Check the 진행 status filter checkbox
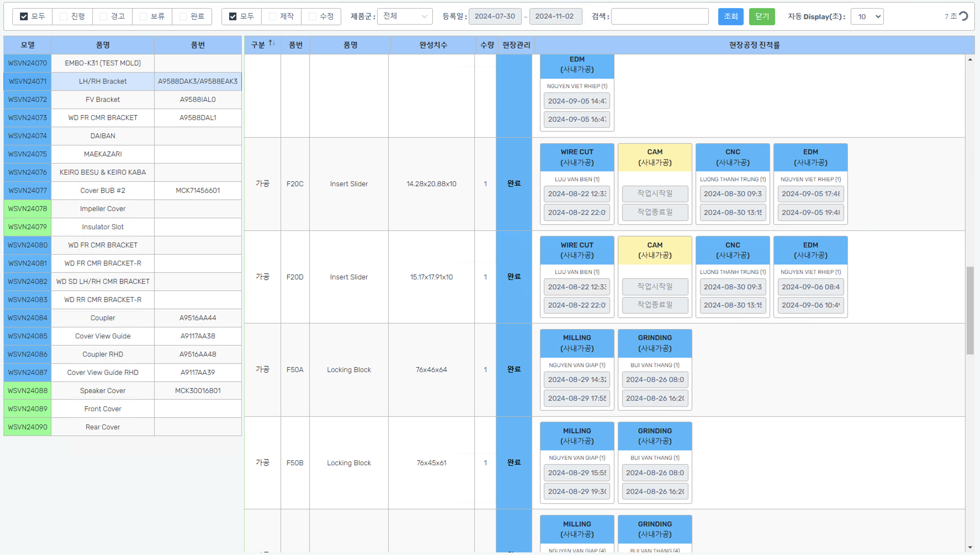 64,16
